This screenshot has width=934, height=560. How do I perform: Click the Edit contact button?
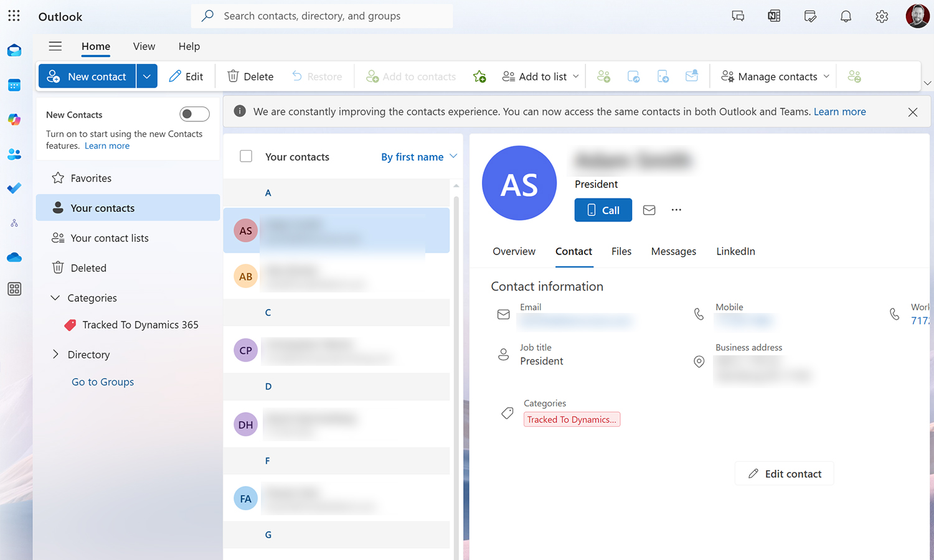[x=784, y=474]
